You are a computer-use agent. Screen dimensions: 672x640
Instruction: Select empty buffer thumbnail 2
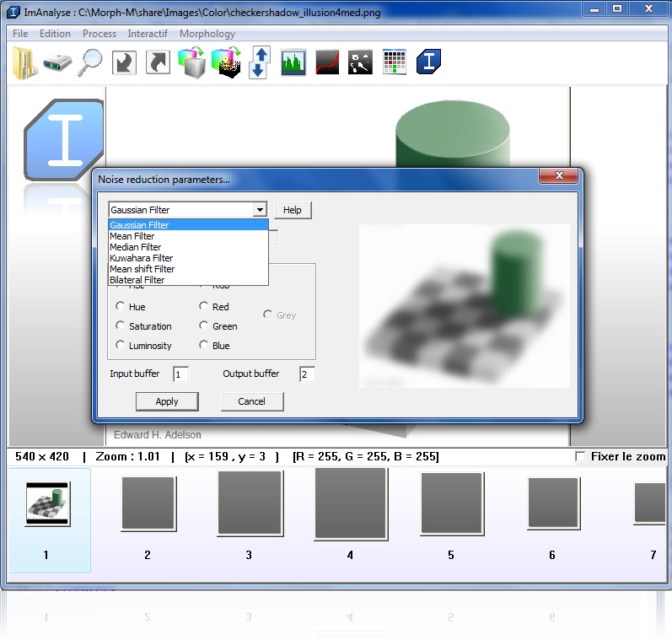[148, 503]
